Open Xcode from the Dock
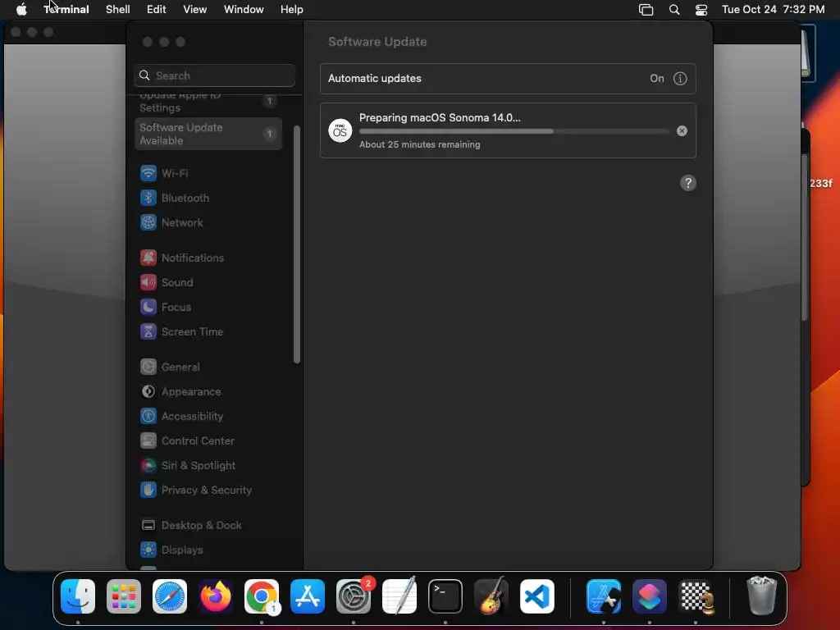Screen dimensions: 840x630 click(604, 596)
